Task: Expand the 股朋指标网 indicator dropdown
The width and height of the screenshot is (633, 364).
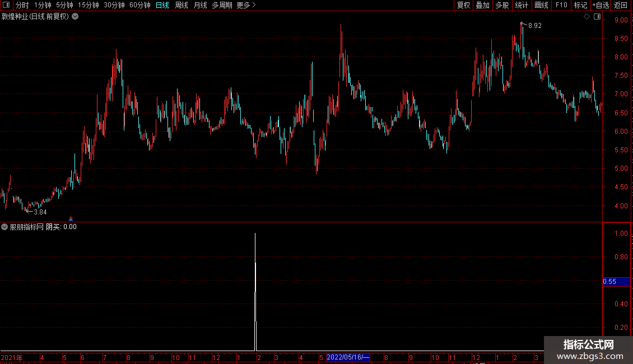Action: click(x=4, y=227)
